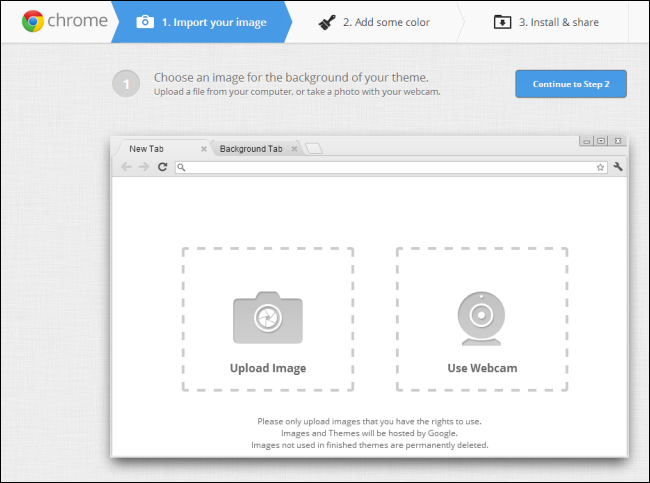Click the back arrow in preview toolbar
Screen dimensions: 650x483
click(x=126, y=167)
